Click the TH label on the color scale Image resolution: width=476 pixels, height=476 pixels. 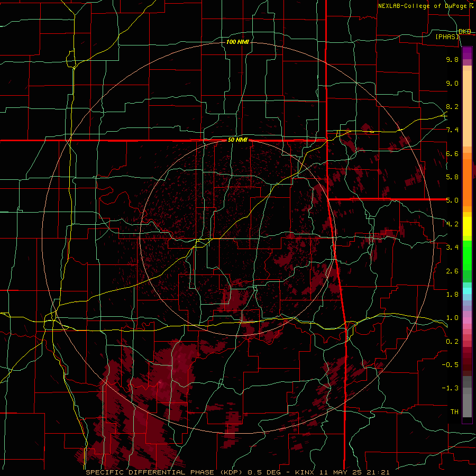pyautogui.click(x=454, y=412)
